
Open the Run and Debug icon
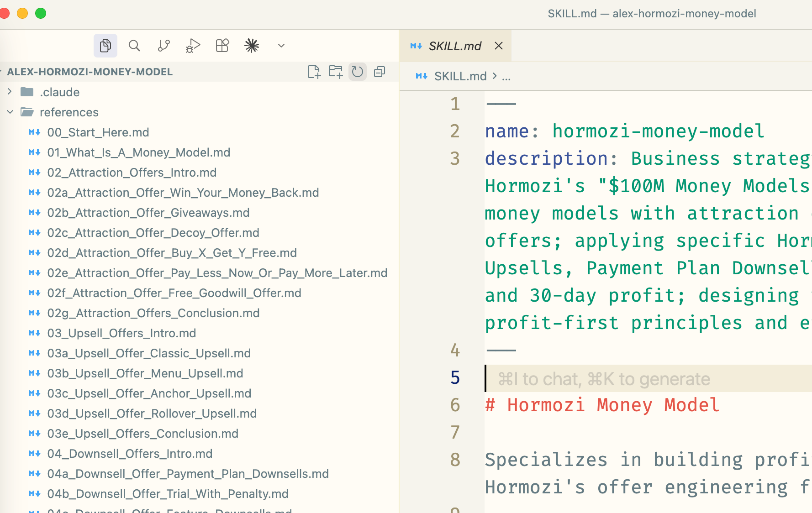click(x=193, y=46)
